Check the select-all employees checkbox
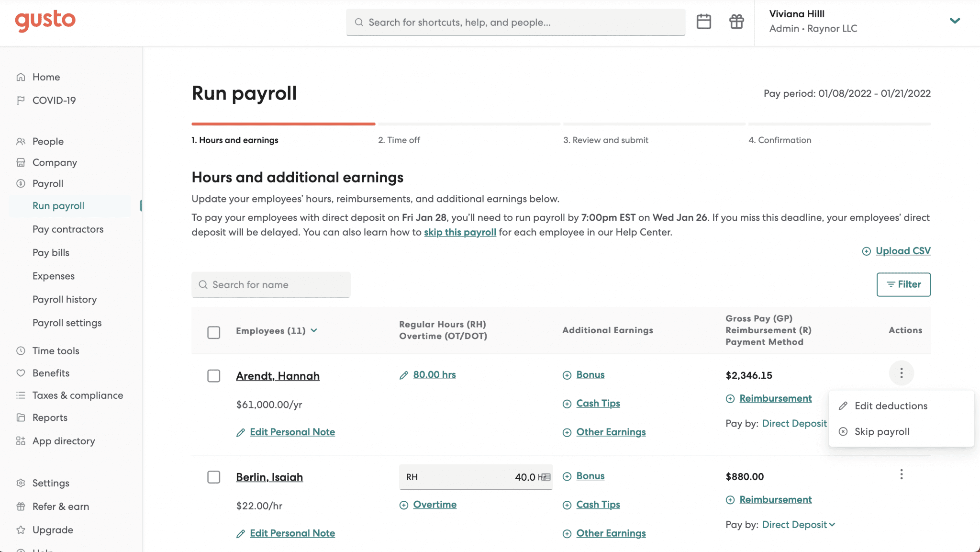The height and width of the screenshot is (552, 980). (x=214, y=331)
